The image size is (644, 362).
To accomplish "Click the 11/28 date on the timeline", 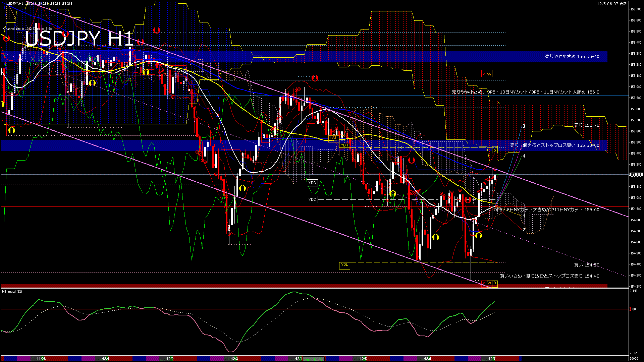I will click(41, 359).
